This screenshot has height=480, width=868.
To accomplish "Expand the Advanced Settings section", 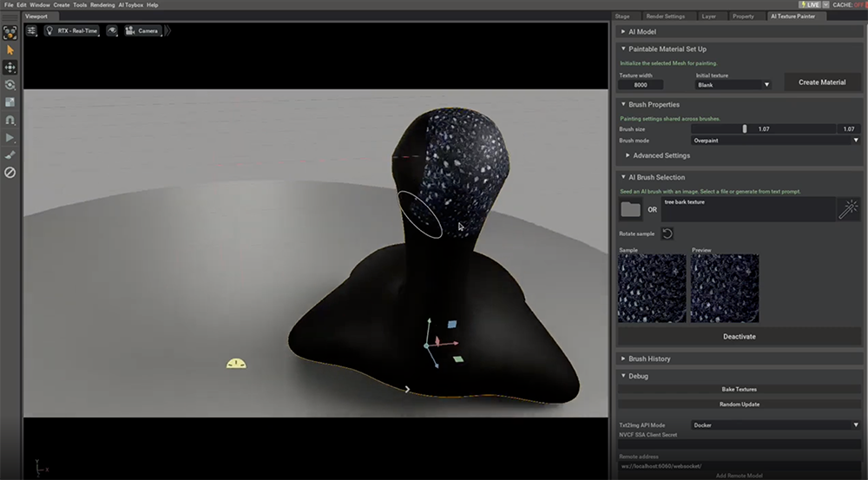I will pyautogui.click(x=661, y=155).
